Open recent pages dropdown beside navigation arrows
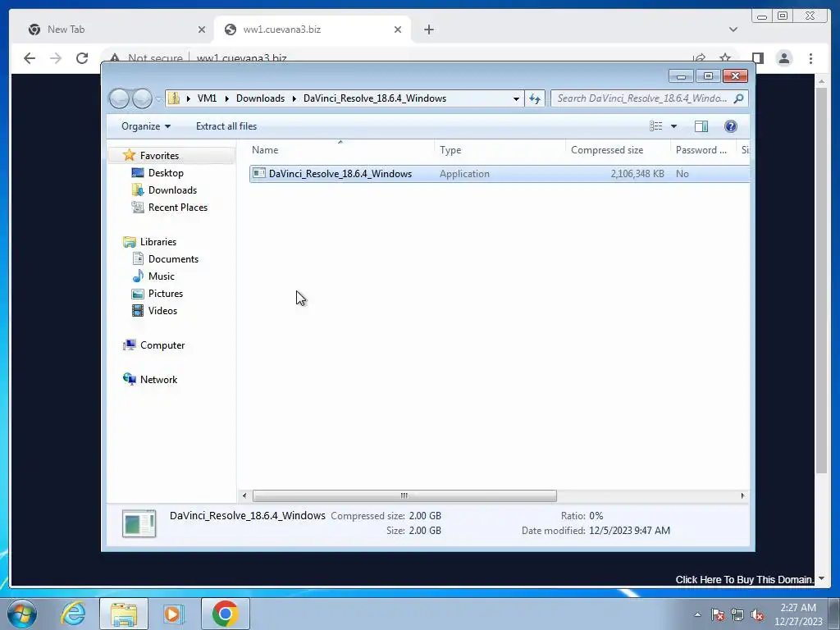 coord(158,99)
